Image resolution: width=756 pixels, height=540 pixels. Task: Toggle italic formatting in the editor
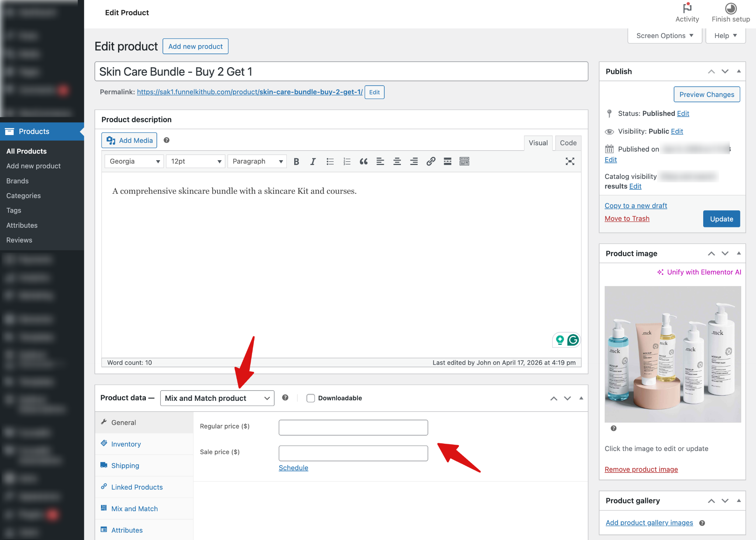click(x=313, y=161)
